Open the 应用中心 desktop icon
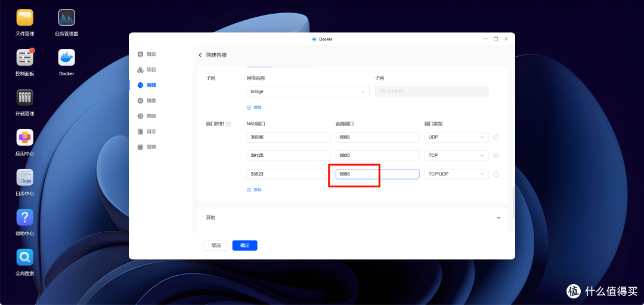Screen dimensions: 644x305 (x=24, y=137)
